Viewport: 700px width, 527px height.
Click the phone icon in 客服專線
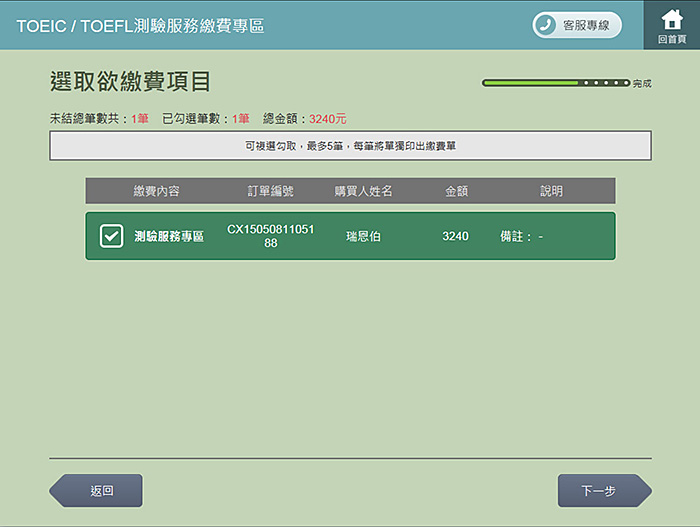[x=547, y=25]
